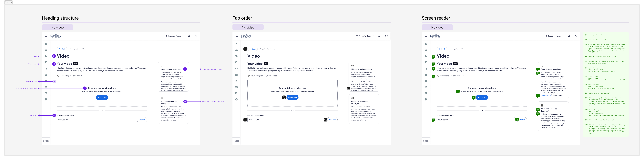Click home sidebar icon in Heading structure mockup
644x160 pixels.
[x=46, y=44]
